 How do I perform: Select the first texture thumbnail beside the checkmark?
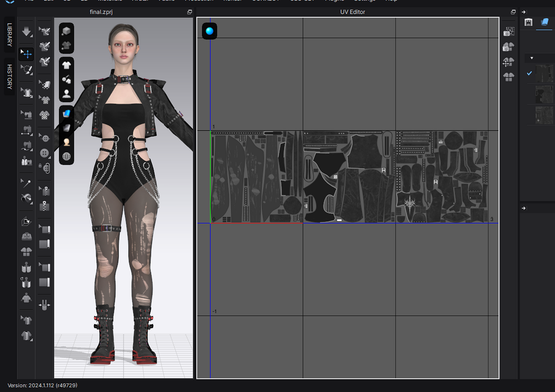pyautogui.click(x=544, y=74)
